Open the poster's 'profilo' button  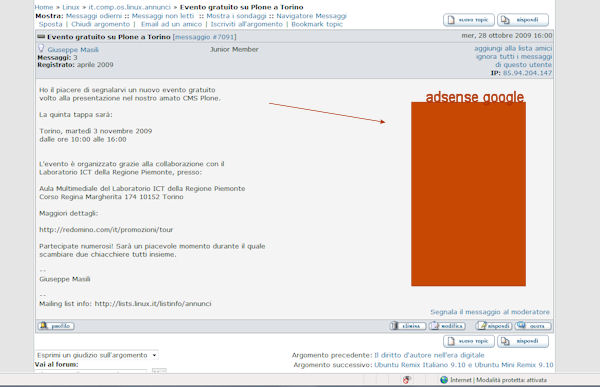pos(56,326)
